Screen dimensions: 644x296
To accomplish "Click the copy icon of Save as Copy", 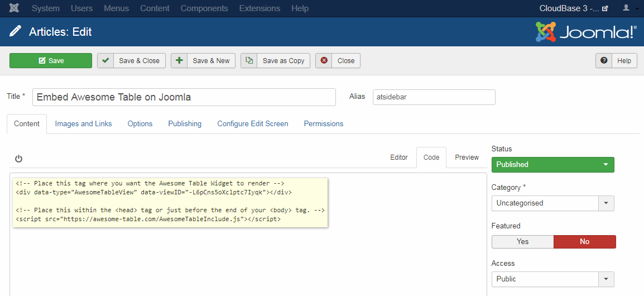I will pos(249,60).
